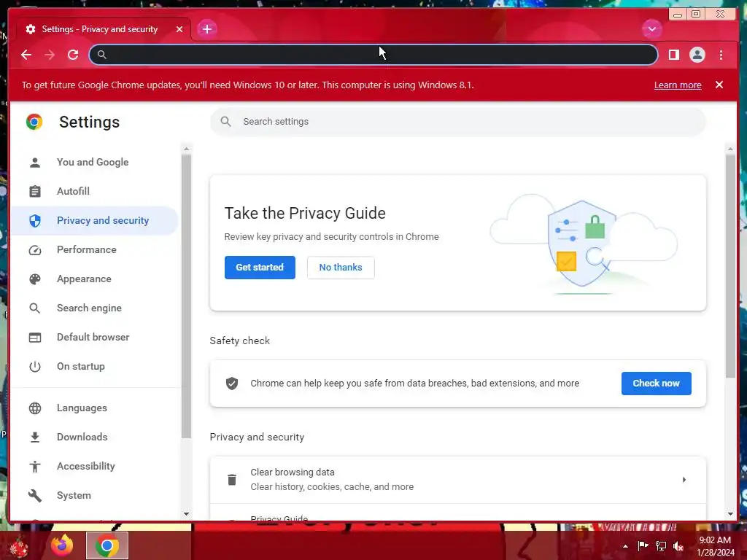Open the profile avatar icon
The width and height of the screenshot is (747, 560).
697,55
